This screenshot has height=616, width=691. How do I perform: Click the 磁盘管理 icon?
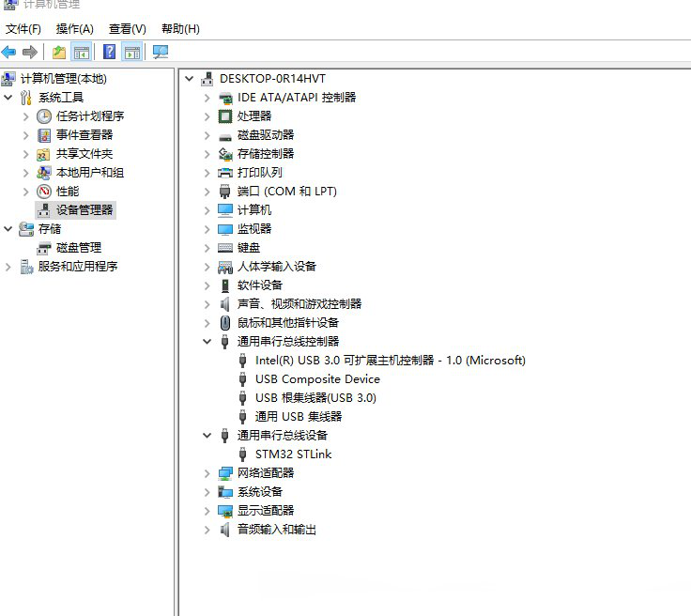point(43,248)
